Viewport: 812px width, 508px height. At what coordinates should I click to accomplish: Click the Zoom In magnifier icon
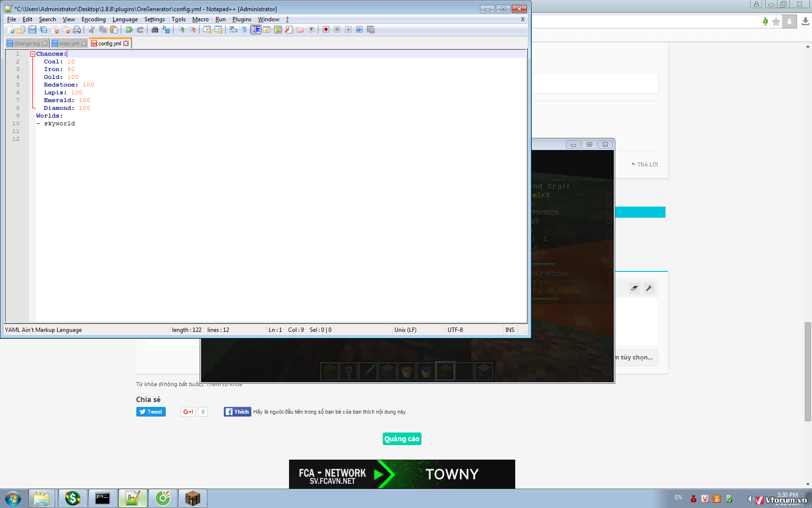tap(181, 30)
